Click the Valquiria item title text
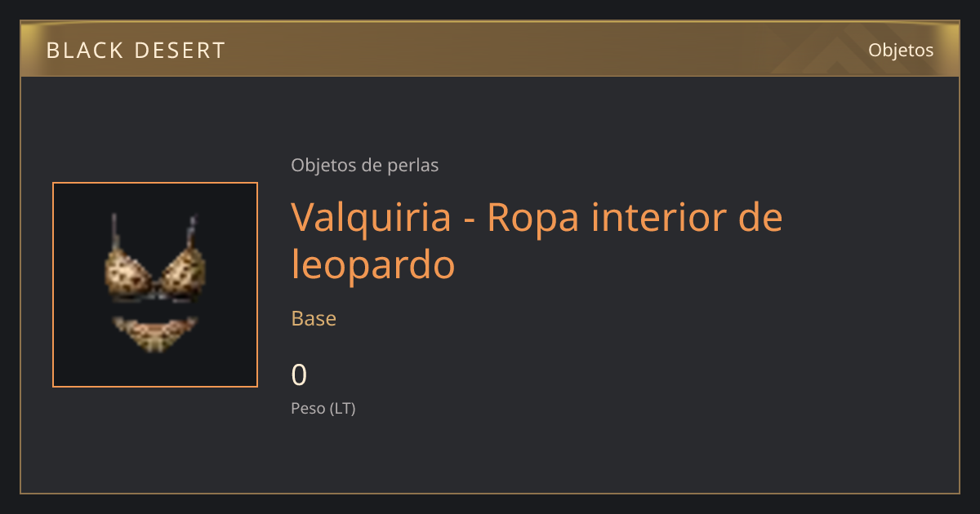The width and height of the screenshot is (980, 514). (537, 241)
